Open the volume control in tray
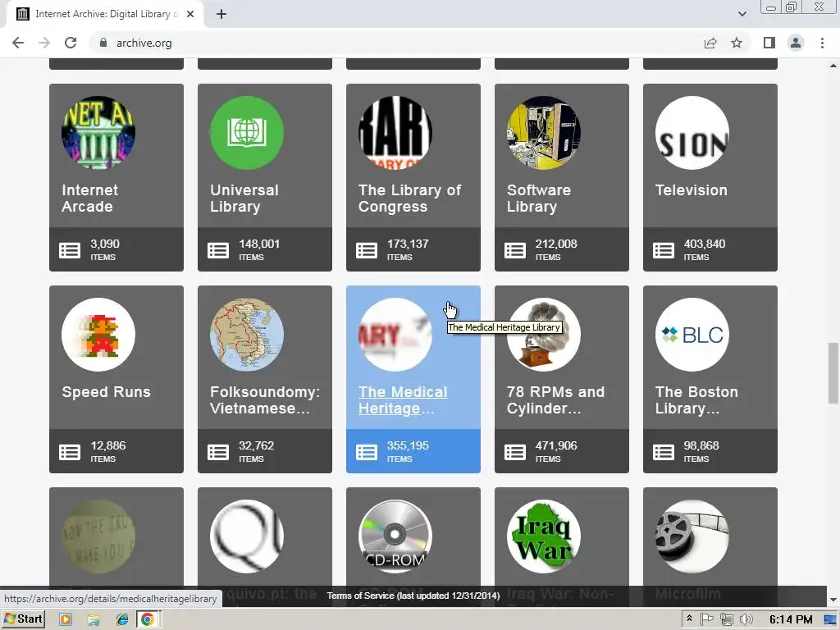Viewport: 840px width, 630px height. click(x=746, y=620)
